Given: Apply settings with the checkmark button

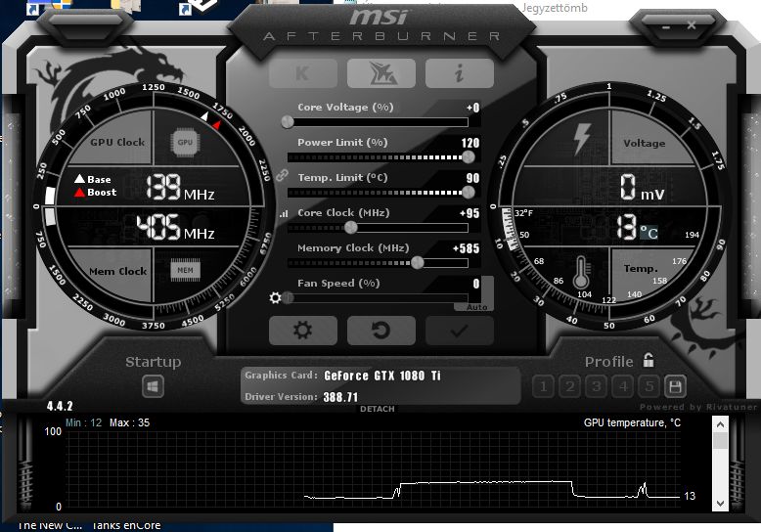Looking at the screenshot, I should coord(460,331).
